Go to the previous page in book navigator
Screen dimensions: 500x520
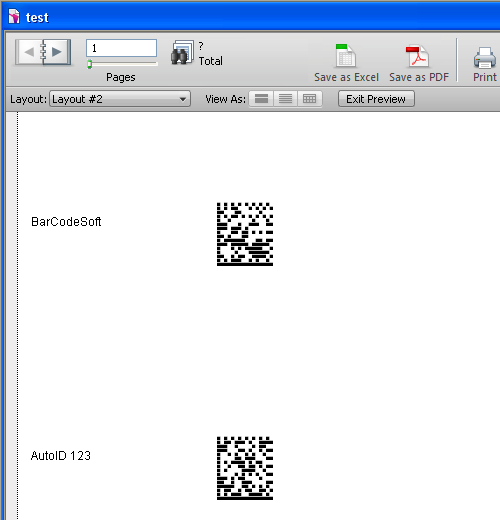29,52
